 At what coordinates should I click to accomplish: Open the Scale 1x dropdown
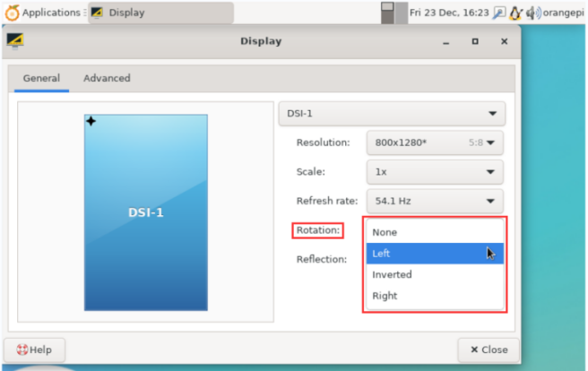click(x=435, y=172)
